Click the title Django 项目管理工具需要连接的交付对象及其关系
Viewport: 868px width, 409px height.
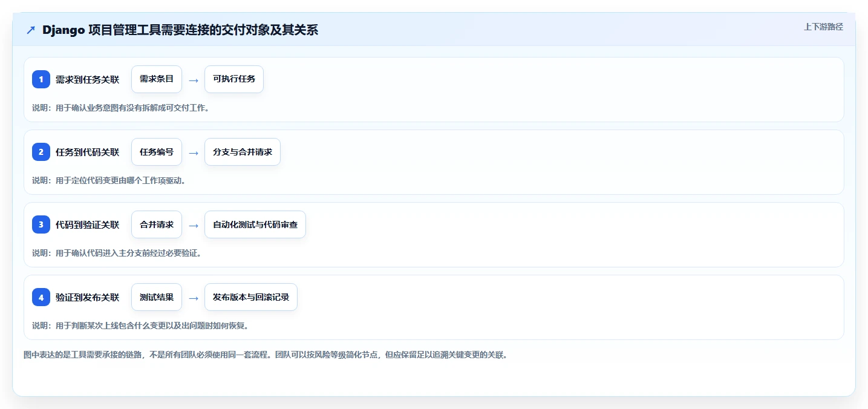tap(180, 30)
